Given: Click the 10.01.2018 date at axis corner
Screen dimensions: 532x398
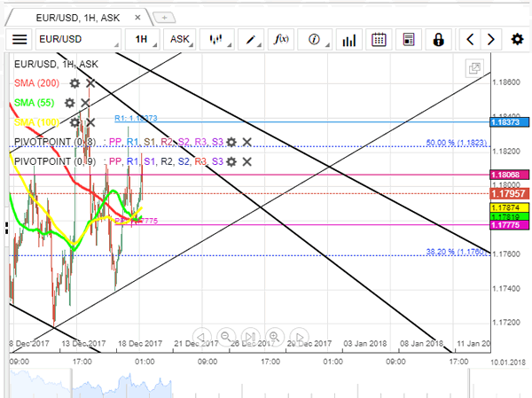Looking at the screenshot, I should 508,363.
